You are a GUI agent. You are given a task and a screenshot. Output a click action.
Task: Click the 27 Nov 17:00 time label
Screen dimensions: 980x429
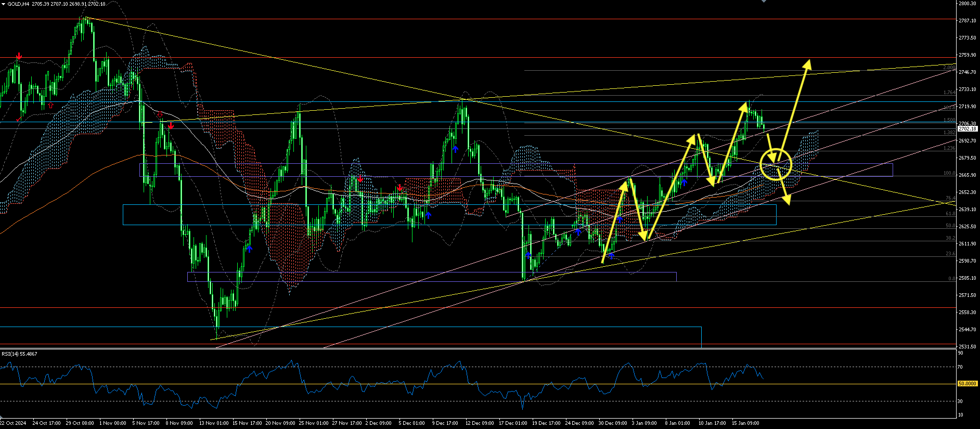tap(347, 423)
